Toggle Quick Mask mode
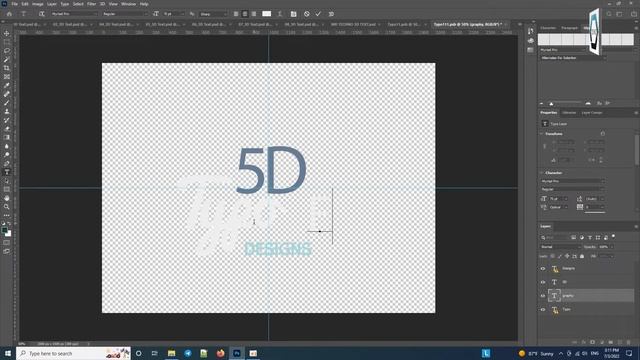 click(x=7, y=243)
